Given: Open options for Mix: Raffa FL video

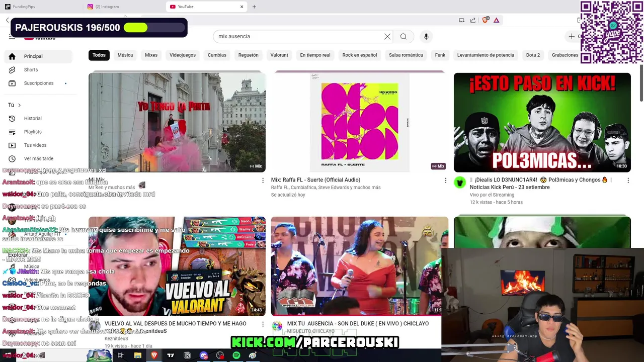Looking at the screenshot, I should coord(445,180).
